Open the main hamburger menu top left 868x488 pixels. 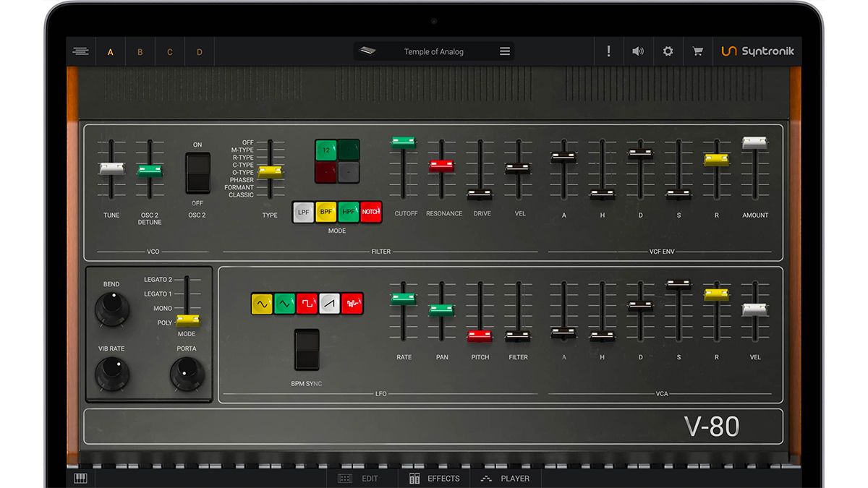coord(81,51)
